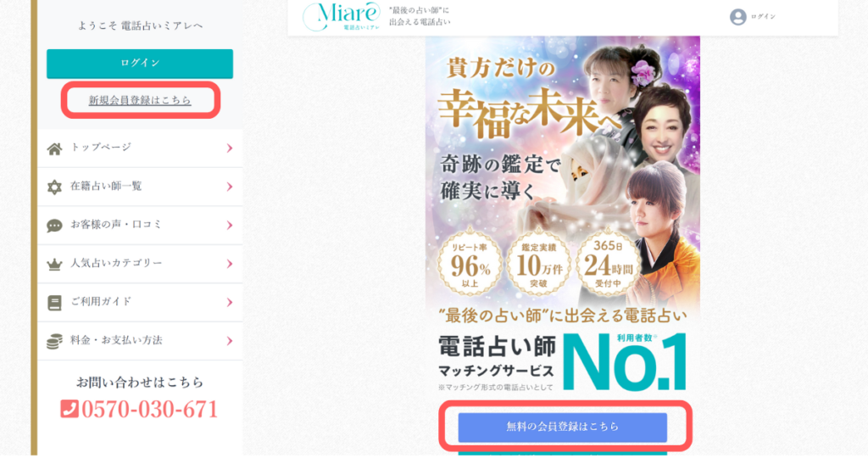Image resolution: width=868 pixels, height=464 pixels.
Task: Click the coins icon for 料金・お支払い方法
Action: tap(54, 342)
